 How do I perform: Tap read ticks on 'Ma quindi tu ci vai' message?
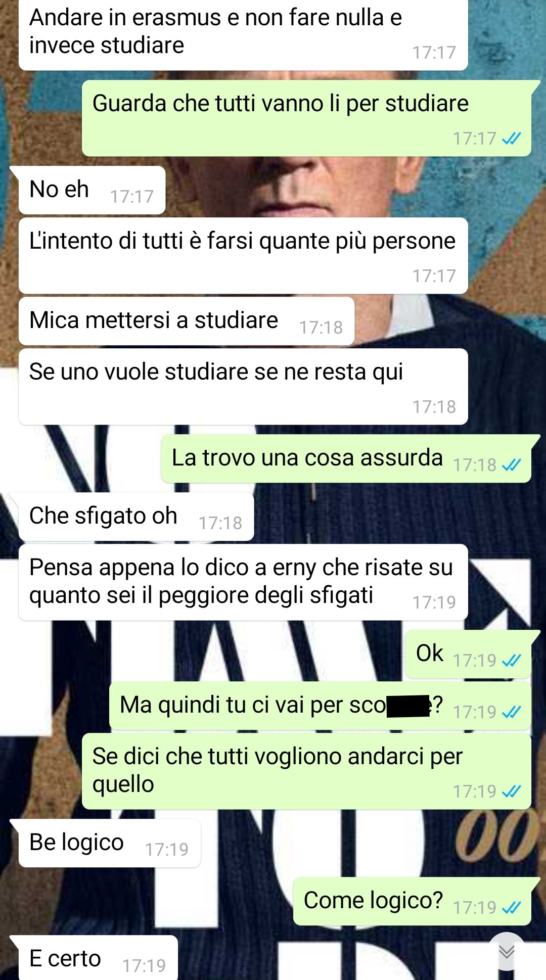pyautogui.click(x=511, y=712)
